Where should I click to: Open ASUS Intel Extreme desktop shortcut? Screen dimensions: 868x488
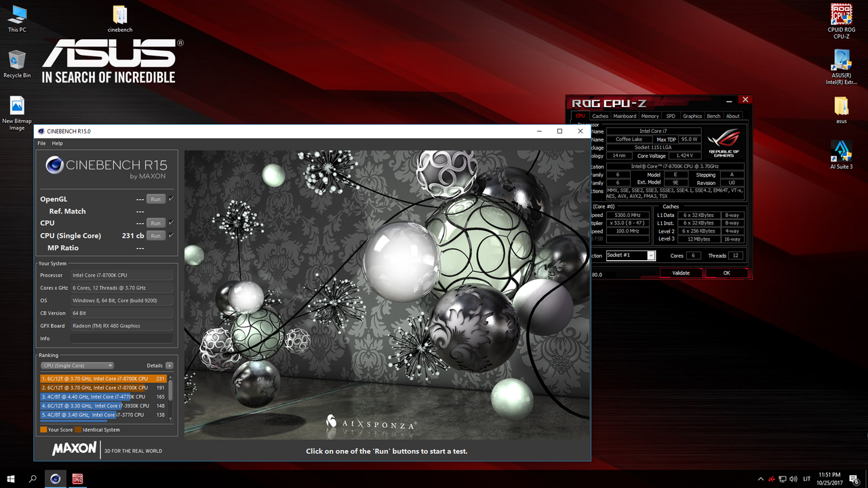tap(841, 67)
